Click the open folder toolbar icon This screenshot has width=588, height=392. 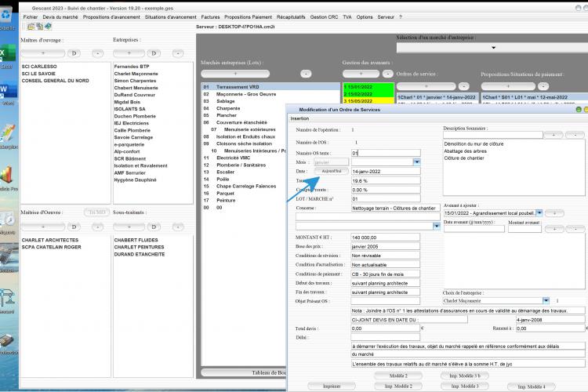click(x=31, y=26)
